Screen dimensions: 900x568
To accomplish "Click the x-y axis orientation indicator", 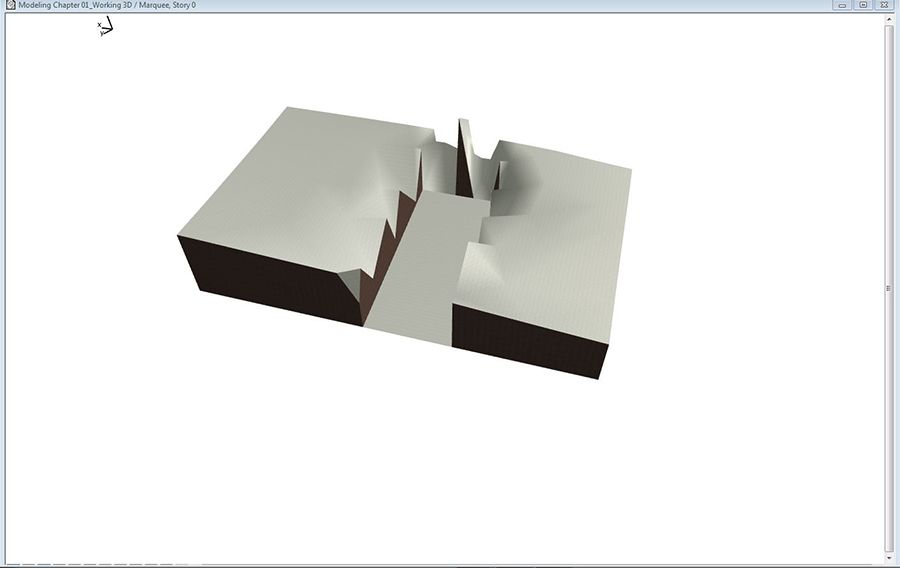I will coord(105,26).
